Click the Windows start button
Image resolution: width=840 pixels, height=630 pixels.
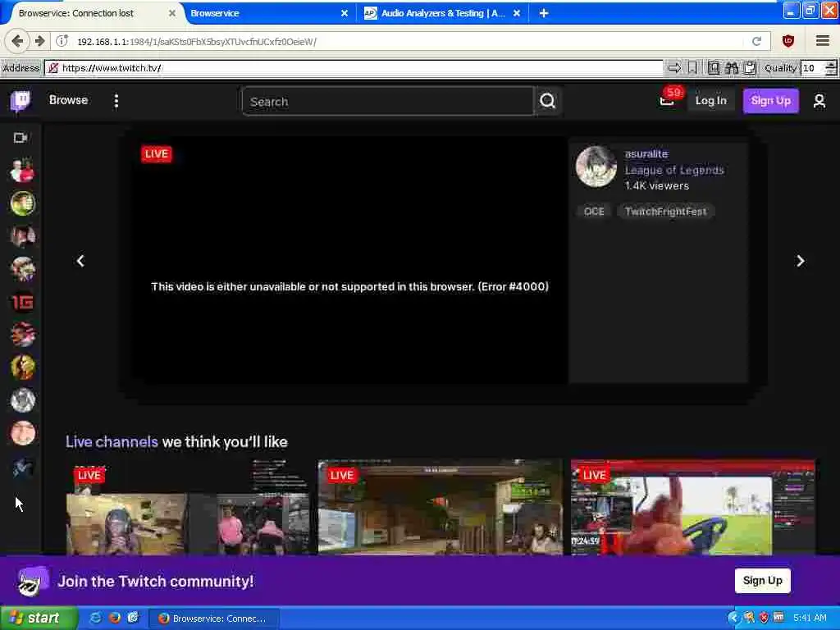click(x=39, y=618)
